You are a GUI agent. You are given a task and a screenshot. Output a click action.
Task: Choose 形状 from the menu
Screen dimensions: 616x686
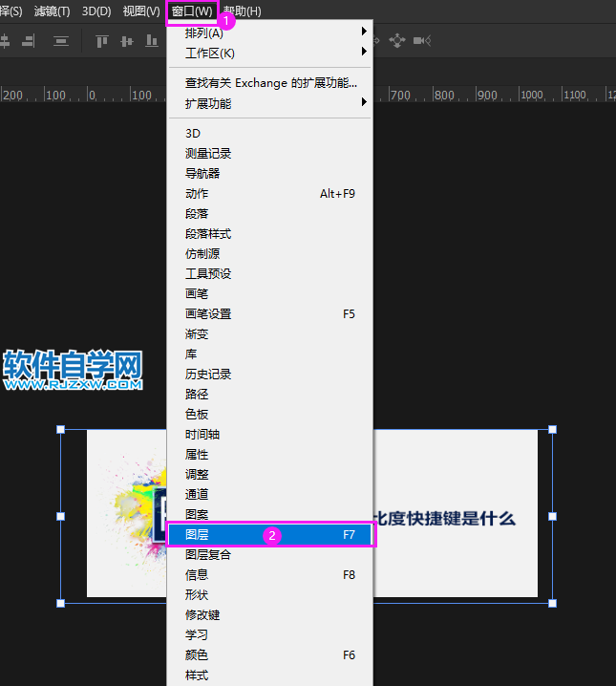(x=269, y=595)
